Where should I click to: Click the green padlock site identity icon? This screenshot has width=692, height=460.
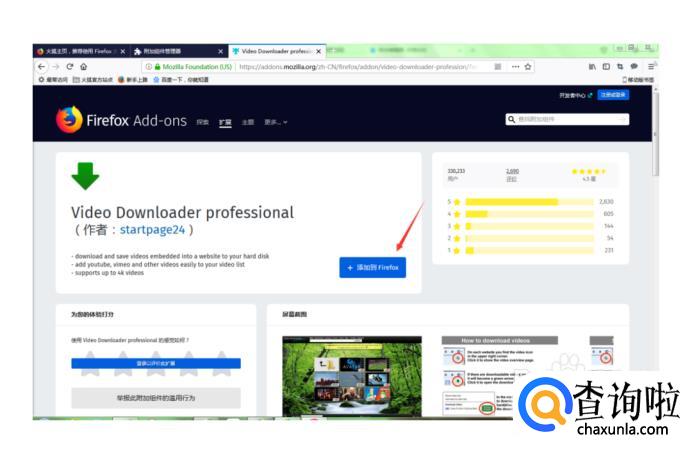(158, 67)
